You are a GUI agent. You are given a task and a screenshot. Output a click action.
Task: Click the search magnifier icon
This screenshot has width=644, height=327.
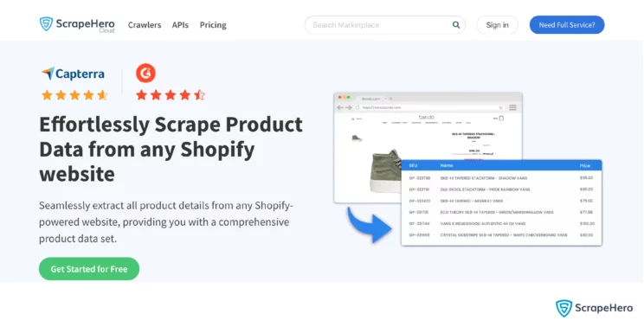click(x=456, y=25)
